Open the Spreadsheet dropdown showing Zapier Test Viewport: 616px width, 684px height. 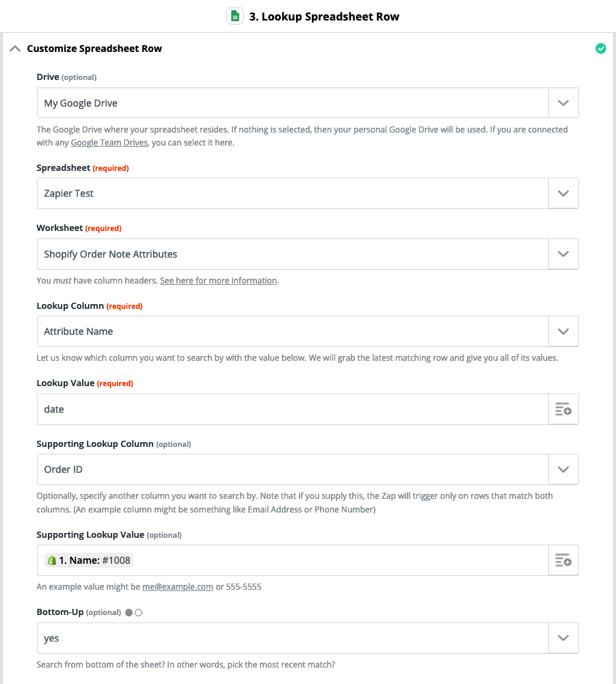[308, 193]
